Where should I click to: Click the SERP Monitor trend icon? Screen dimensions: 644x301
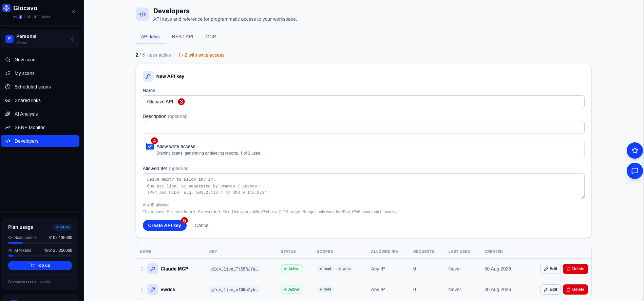point(8,127)
